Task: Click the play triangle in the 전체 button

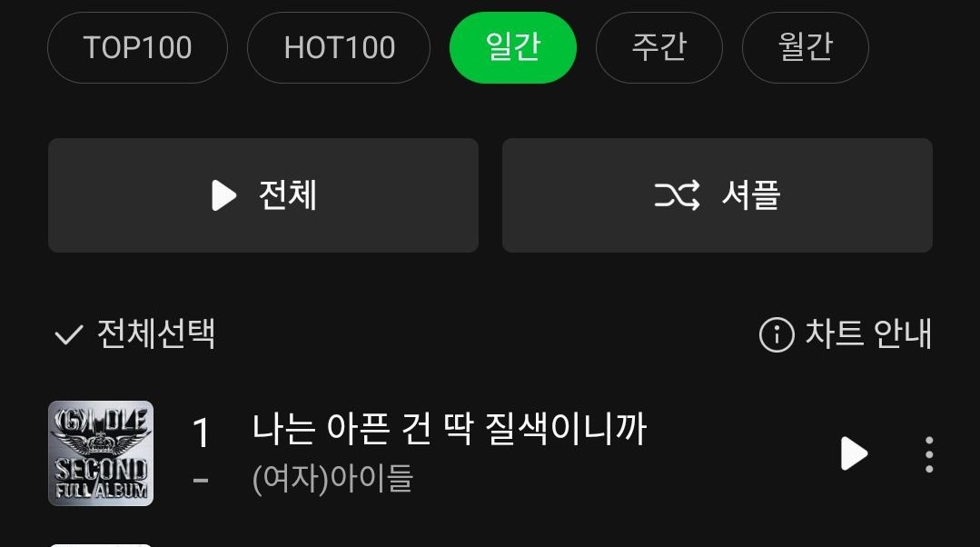Action: [223, 195]
